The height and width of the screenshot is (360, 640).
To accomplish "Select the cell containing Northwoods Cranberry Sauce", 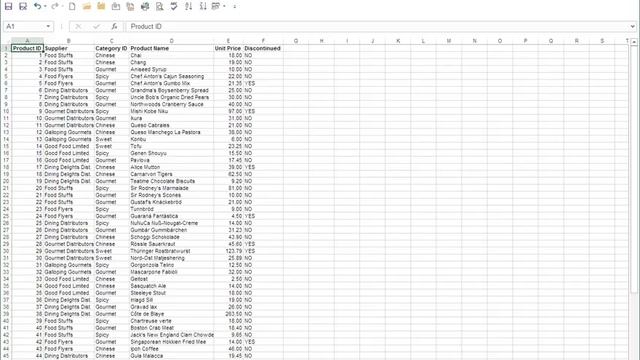I will pos(171,104).
